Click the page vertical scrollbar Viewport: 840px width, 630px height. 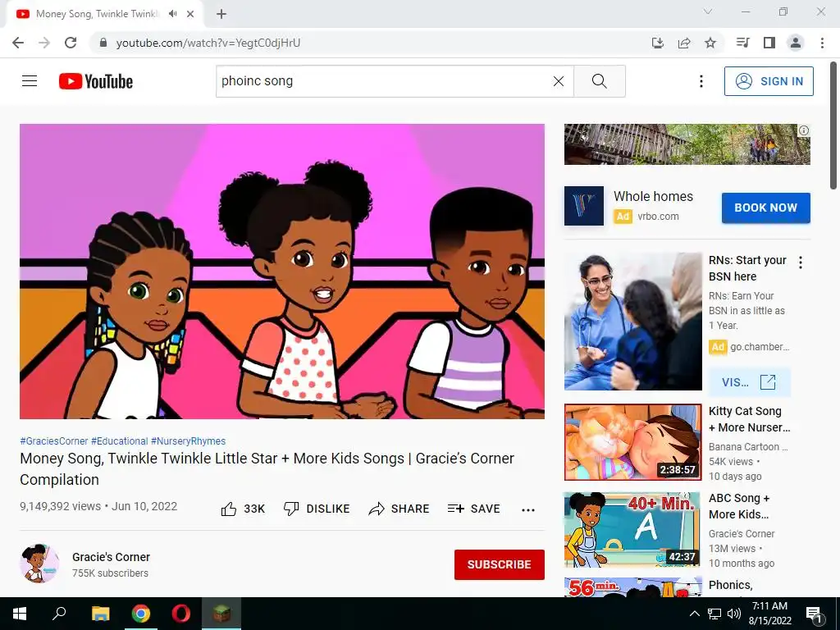[833, 126]
